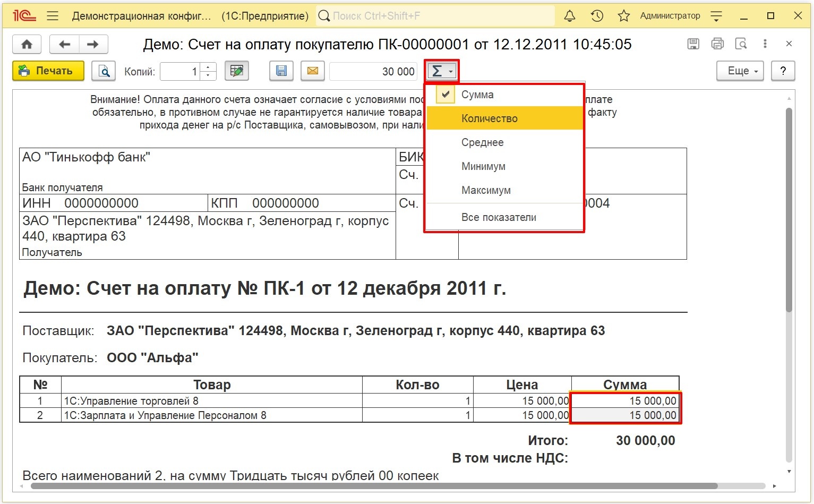This screenshot has height=504, width=814.
Task: Click the Итого value 30 000,00
Action: pos(646,441)
